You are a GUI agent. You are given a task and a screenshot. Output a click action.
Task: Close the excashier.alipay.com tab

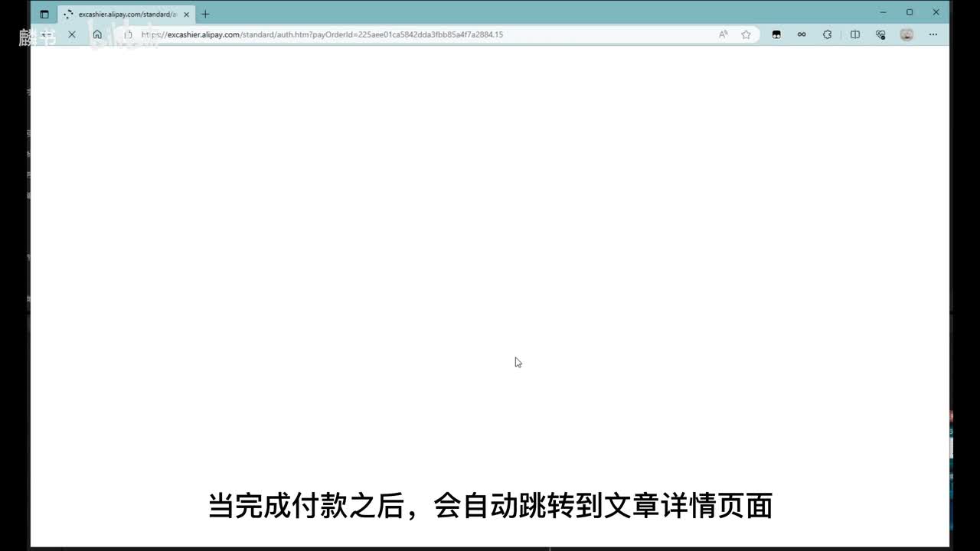click(186, 14)
